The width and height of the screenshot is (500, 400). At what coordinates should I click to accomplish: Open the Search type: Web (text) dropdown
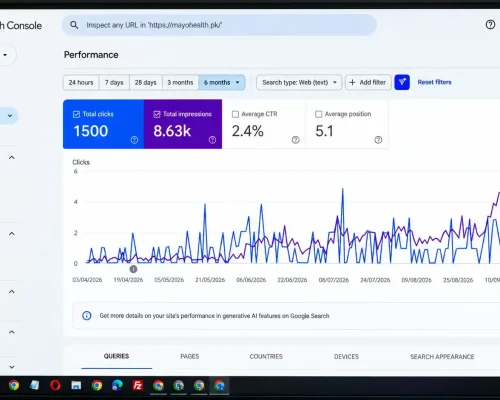[x=299, y=82]
